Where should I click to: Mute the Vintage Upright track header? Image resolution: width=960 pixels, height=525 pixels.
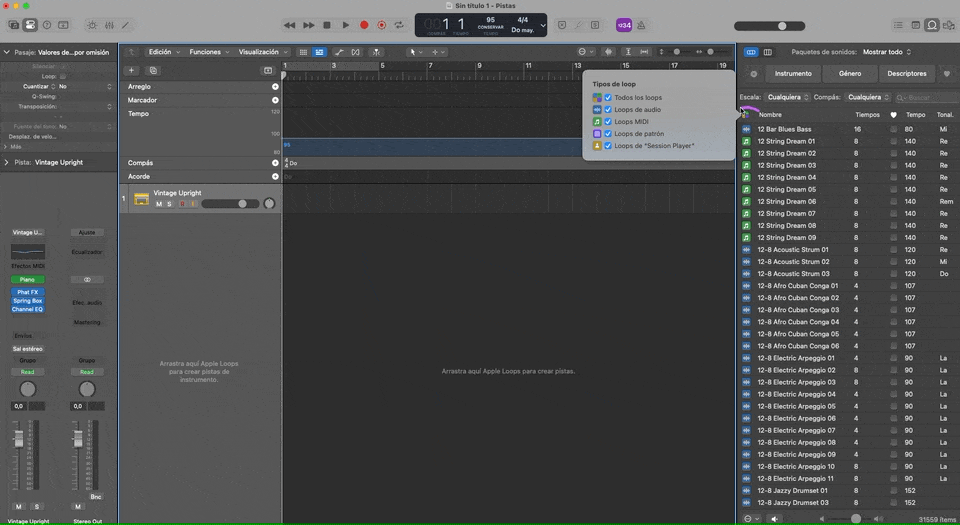coord(159,204)
